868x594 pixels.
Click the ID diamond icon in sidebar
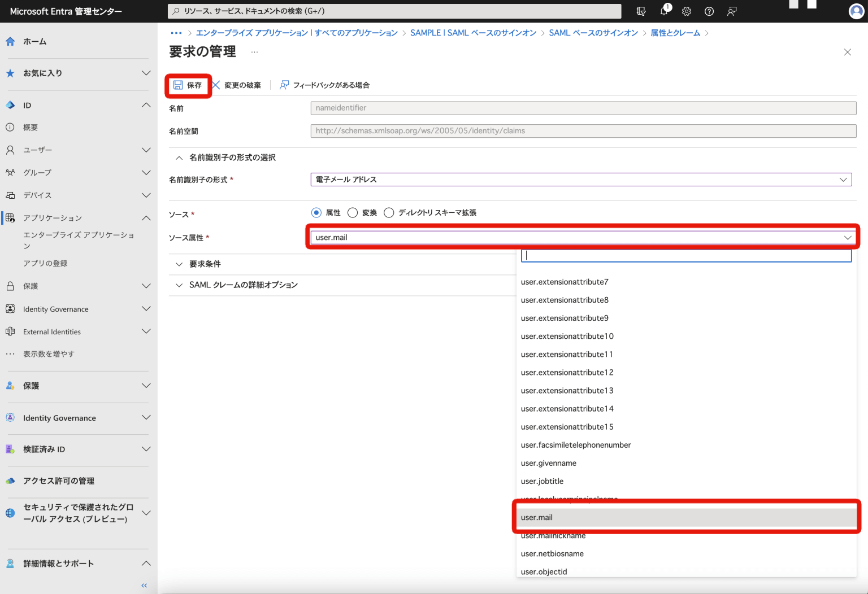[x=10, y=105]
